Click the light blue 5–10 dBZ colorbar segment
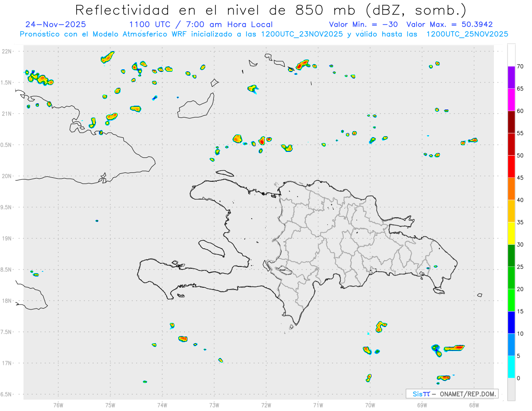The width and height of the screenshot is (532, 411). [x=511, y=345]
